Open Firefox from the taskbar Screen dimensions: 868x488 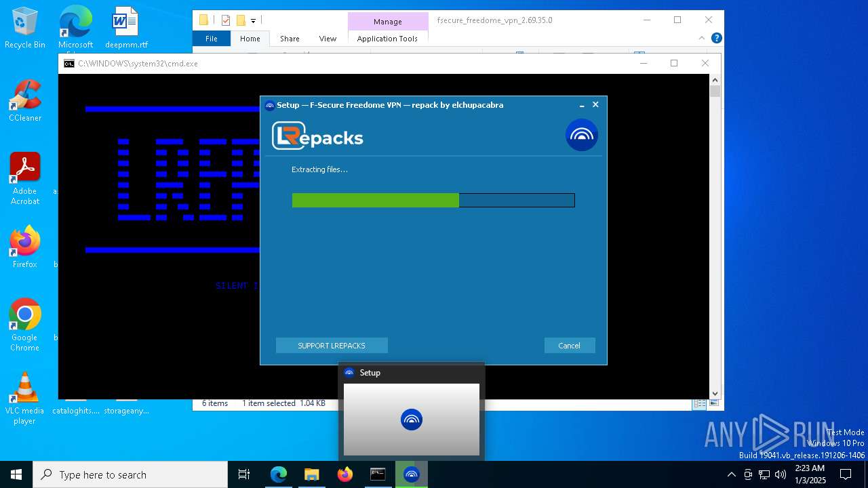click(x=345, y=474)
